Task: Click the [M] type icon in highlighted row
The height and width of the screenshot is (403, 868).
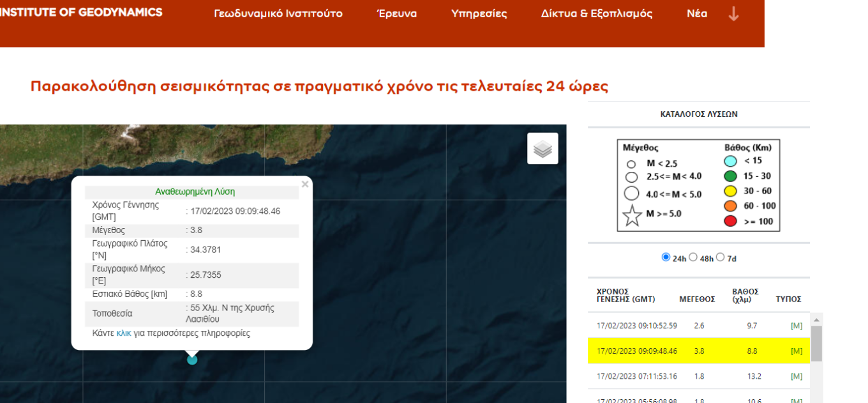Action: click(x=796, y=351)
